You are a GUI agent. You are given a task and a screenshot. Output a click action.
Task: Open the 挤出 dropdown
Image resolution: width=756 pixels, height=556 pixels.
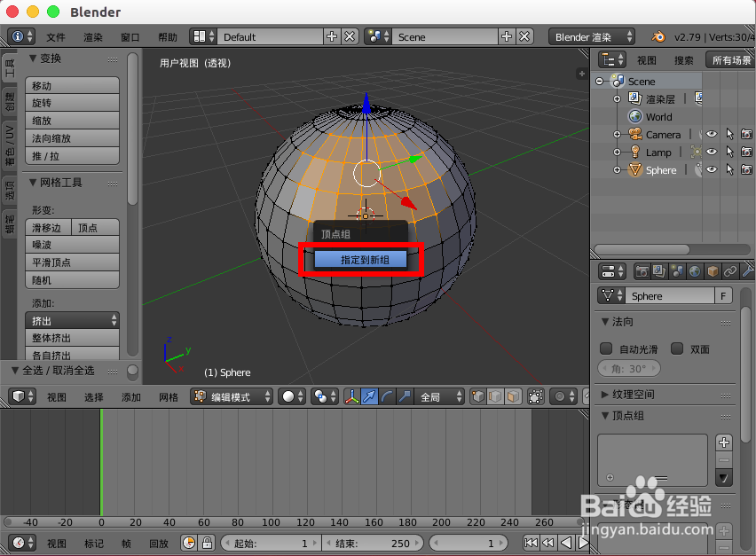click(x=73, y=320)
